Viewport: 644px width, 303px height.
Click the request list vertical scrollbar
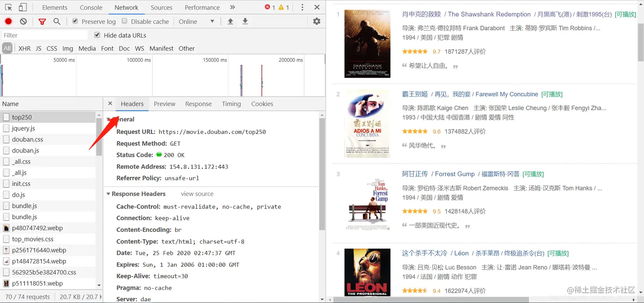99,136
